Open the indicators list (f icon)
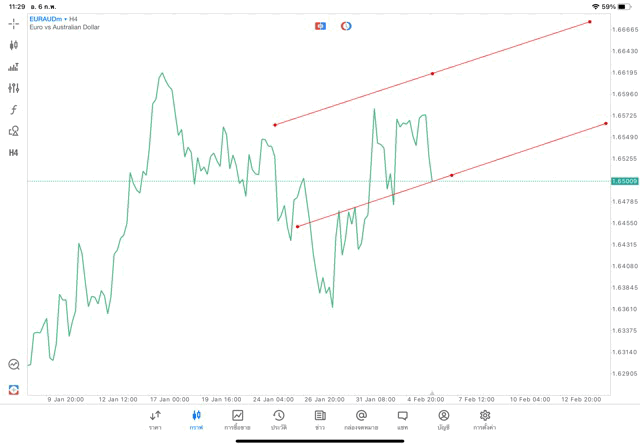The height and width of the screenshot is (447, 640). (x=14, y=110)
